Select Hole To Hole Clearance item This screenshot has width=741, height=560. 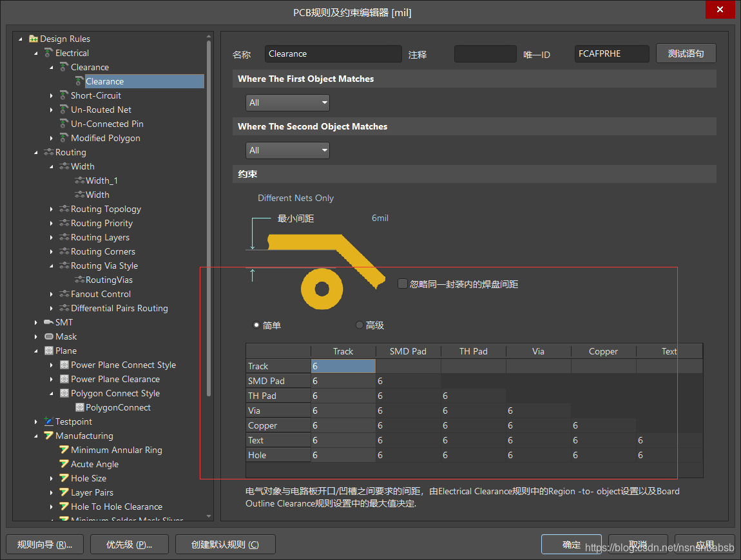[x=117, y=507]
